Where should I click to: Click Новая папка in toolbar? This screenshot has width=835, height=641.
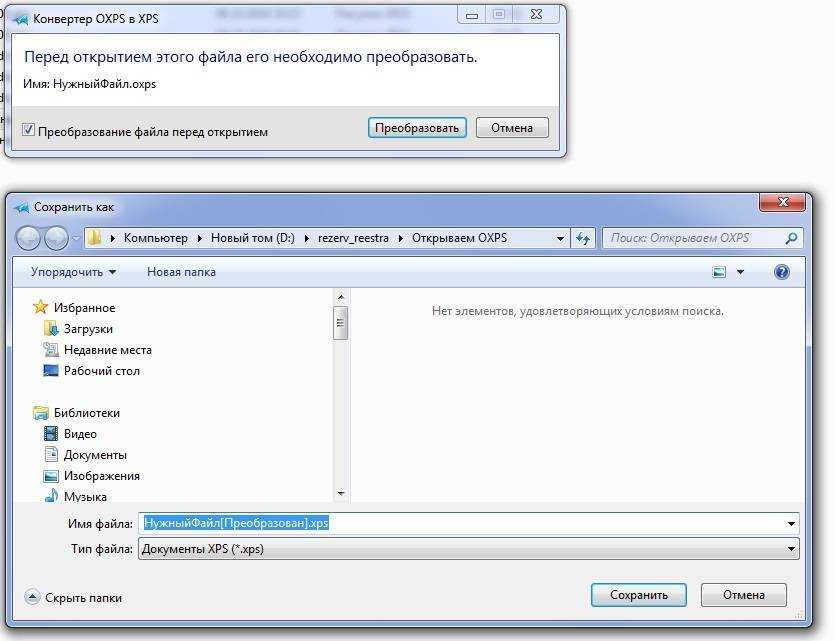click(x=181, y=272)
